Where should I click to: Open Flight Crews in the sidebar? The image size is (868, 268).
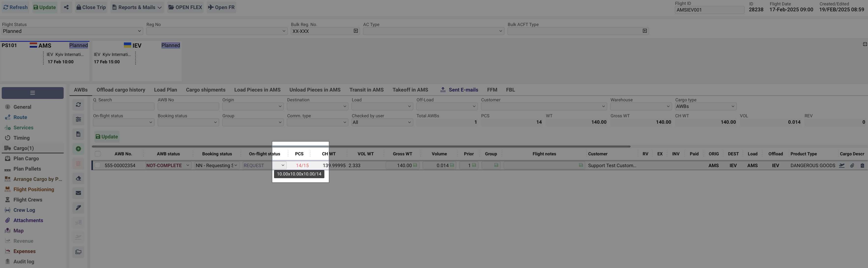[x=28, y=200]
